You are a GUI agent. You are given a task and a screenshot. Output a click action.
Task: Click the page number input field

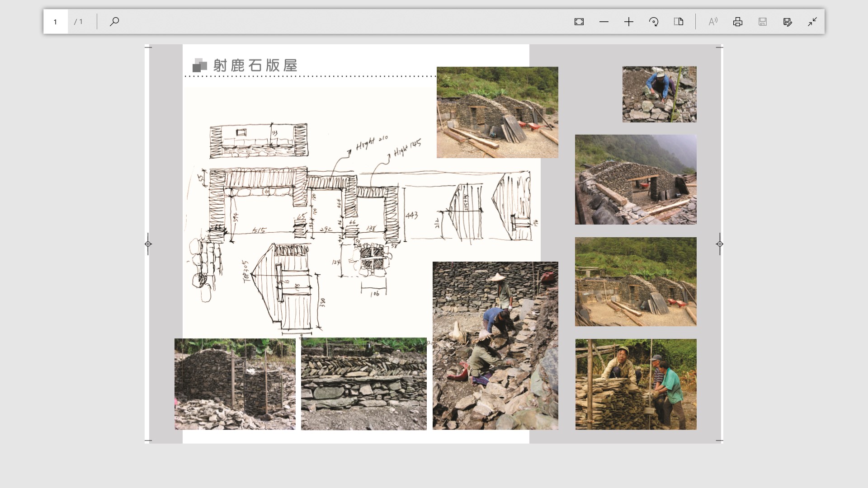(56, 22)
